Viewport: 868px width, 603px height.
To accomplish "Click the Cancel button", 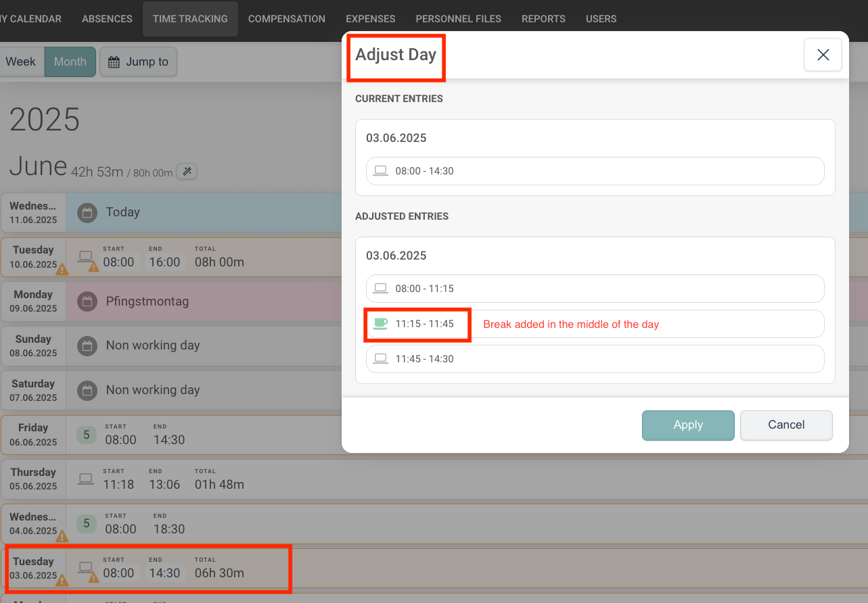I will (786, 425).
